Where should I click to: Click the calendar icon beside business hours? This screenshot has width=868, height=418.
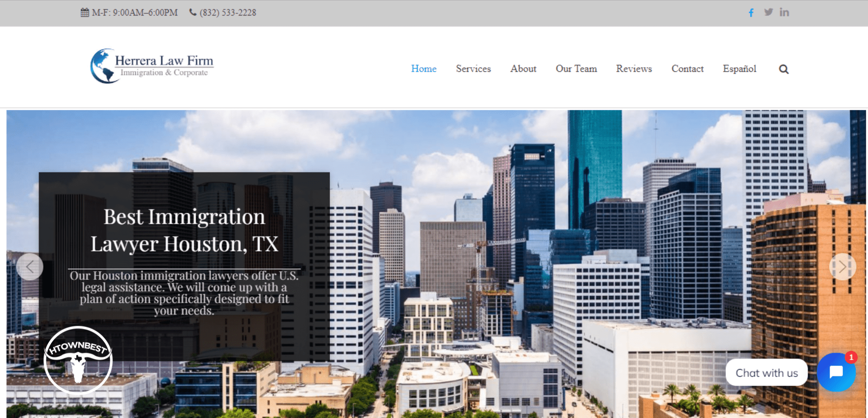point(85,12)
